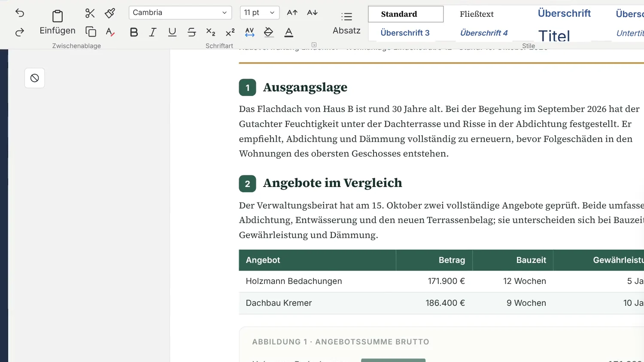Click the Einfügen paste button
644x362 pixels.
[x=58, y=22]
